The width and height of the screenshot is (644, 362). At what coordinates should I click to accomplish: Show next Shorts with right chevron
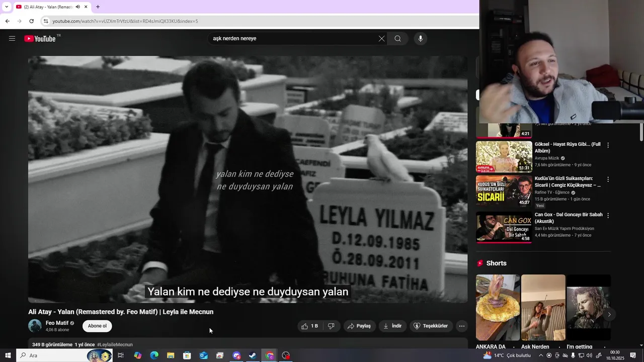[609, 315]
